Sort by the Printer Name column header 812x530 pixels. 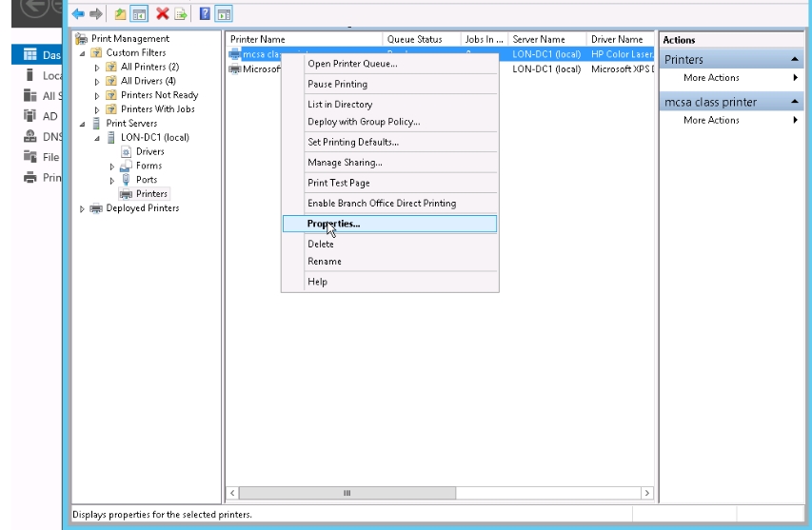pos(305,39)
